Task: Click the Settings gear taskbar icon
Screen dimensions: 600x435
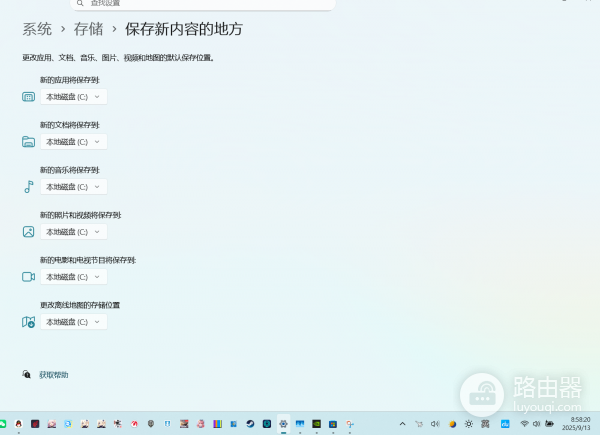Action: [283, 424]
